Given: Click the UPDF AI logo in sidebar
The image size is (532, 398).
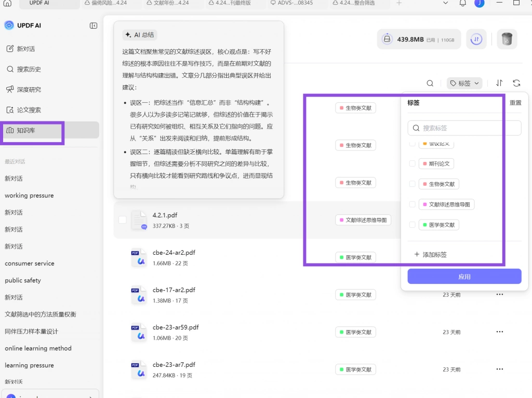Looking at the screenshot, I should (9, 25).
